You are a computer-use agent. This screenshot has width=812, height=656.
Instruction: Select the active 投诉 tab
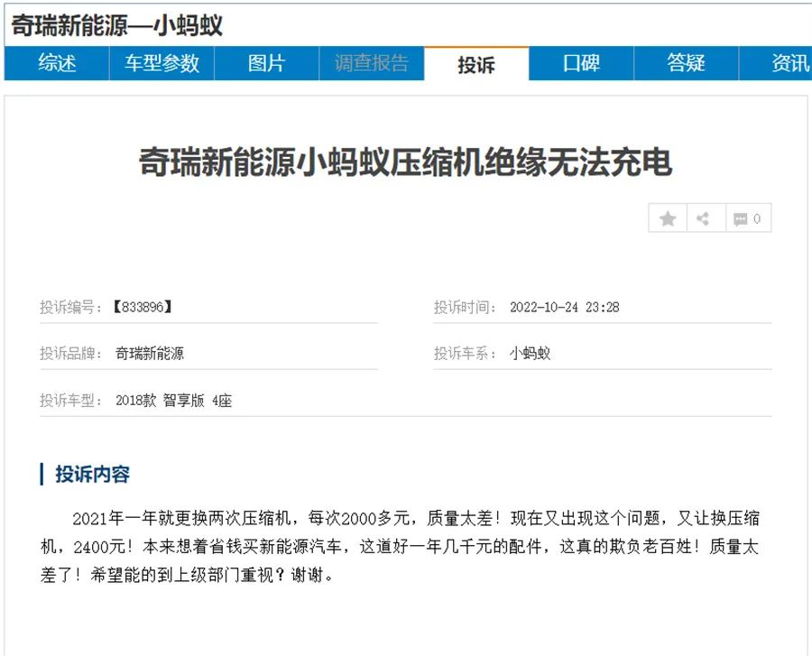pyautogui.click(x=476, y=64)
